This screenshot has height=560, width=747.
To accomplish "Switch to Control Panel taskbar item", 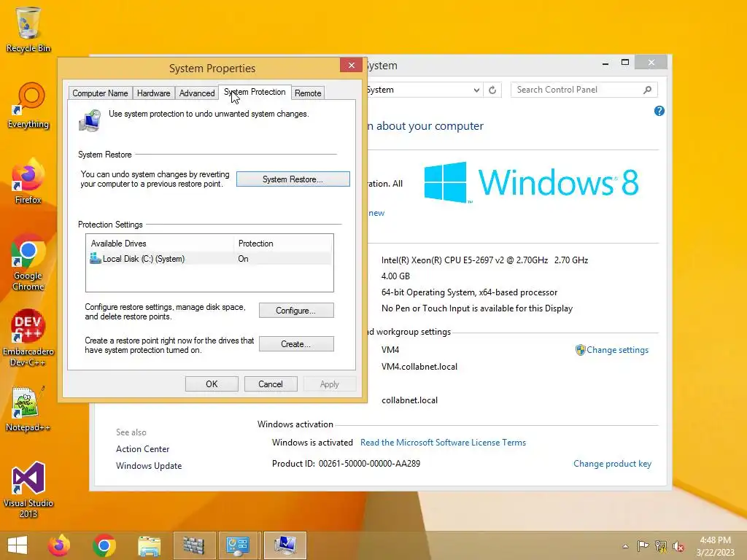I will click(x=239, y=545).
